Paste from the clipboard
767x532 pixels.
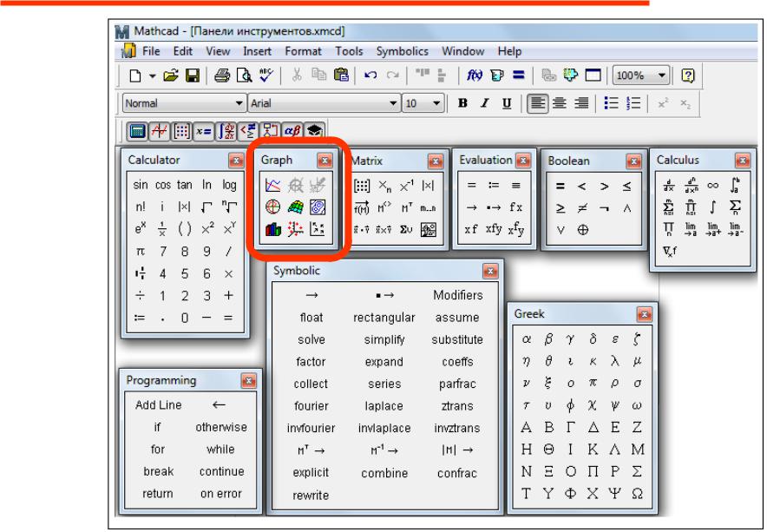pyautogui.click(x=341, y=76)
